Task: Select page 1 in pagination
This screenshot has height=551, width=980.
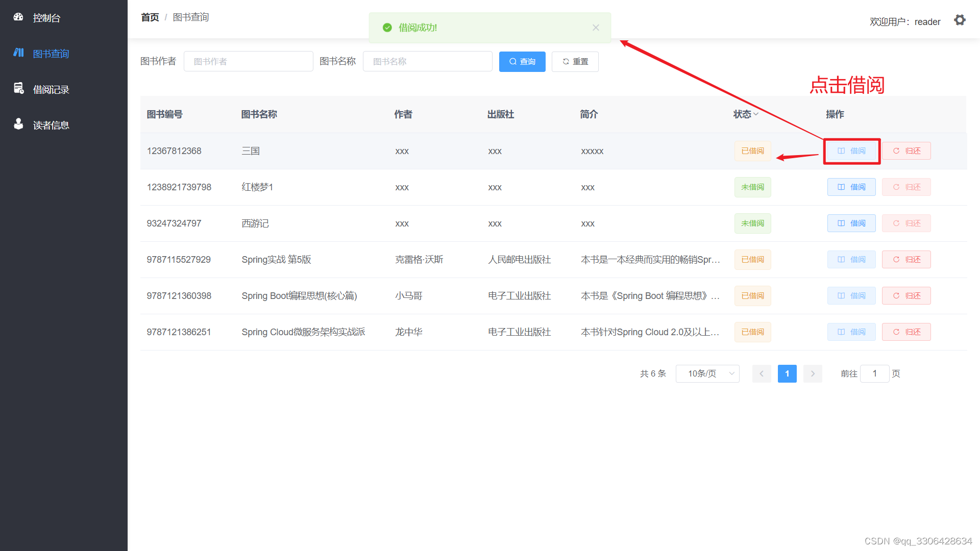Action: tap(787, 373)
